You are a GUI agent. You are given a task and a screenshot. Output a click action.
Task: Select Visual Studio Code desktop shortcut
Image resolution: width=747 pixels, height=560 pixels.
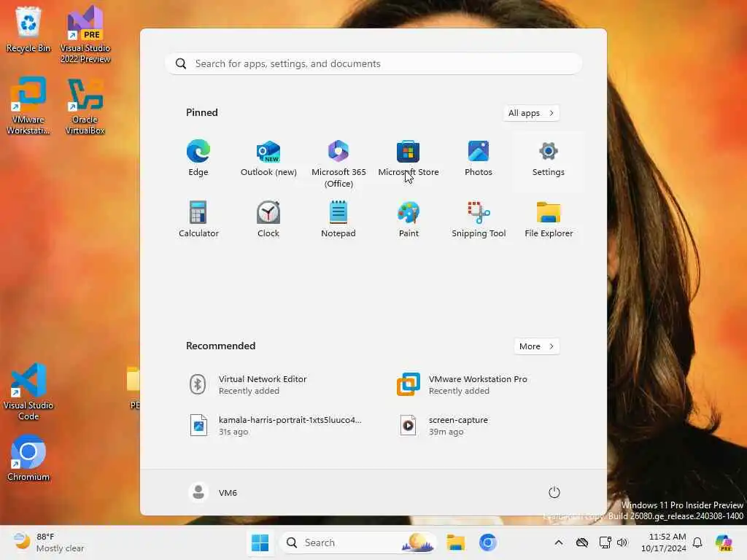pos(28,392)
